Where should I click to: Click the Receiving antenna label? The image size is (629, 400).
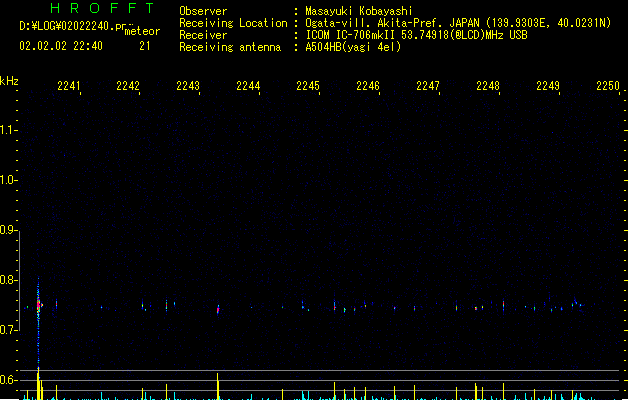click(x=230, y=47)
